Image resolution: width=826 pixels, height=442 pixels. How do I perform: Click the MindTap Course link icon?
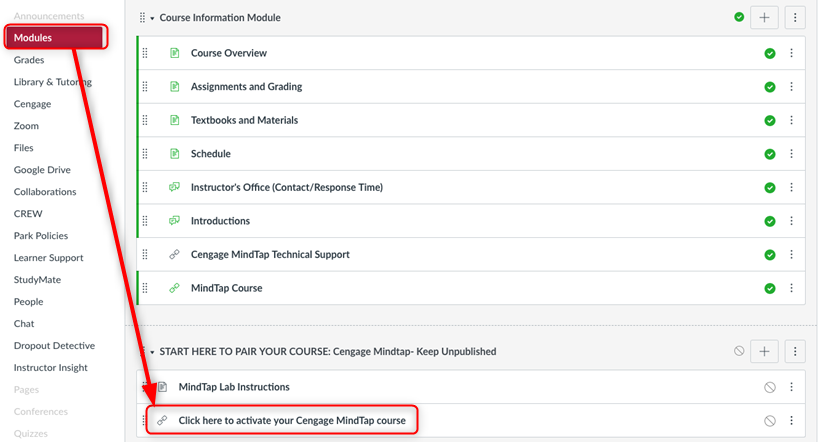tap(174, 288)
